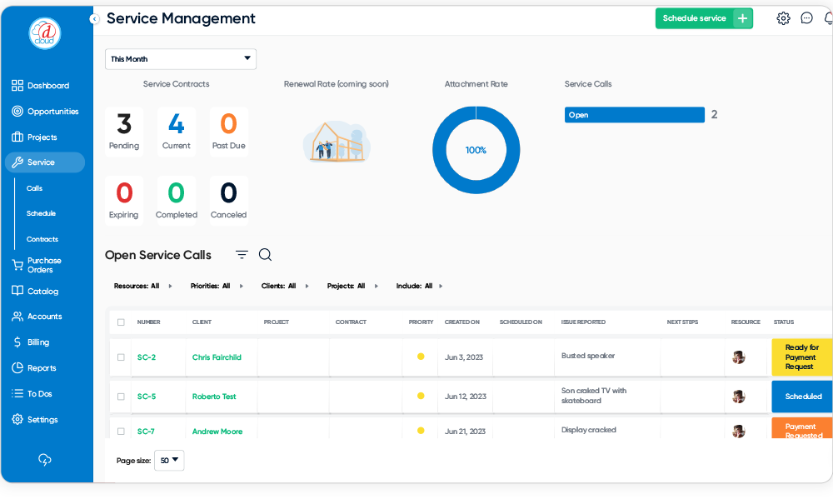Click the Busted speaker issue text

(588, 356)
